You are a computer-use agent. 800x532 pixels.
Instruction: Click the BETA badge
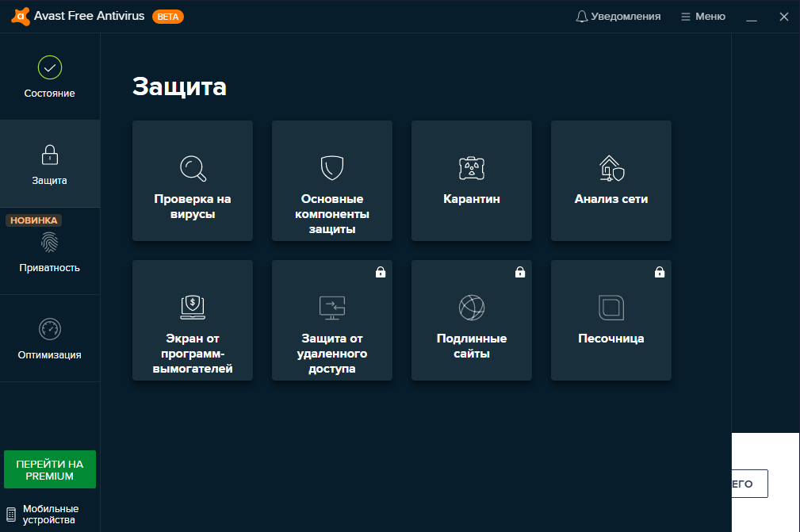168,17
